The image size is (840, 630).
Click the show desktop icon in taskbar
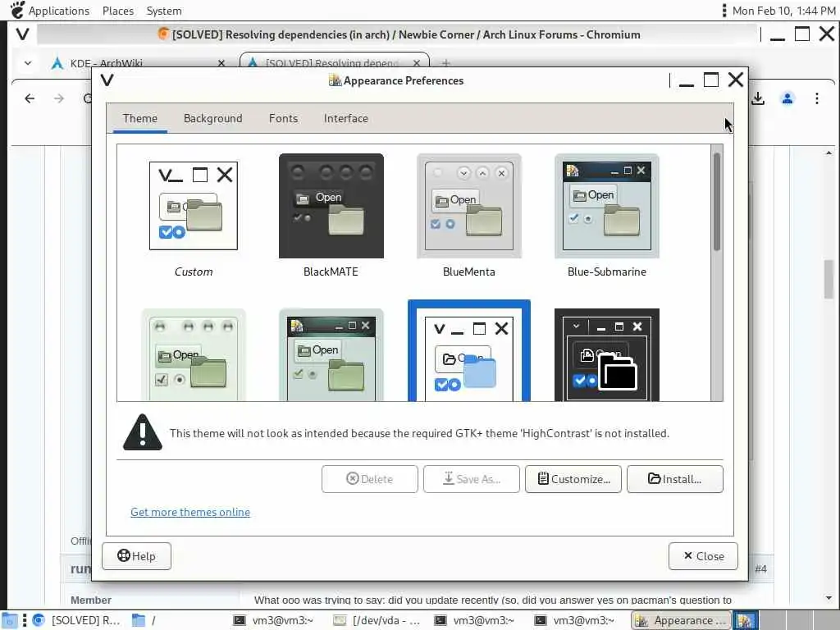[10, 620]
